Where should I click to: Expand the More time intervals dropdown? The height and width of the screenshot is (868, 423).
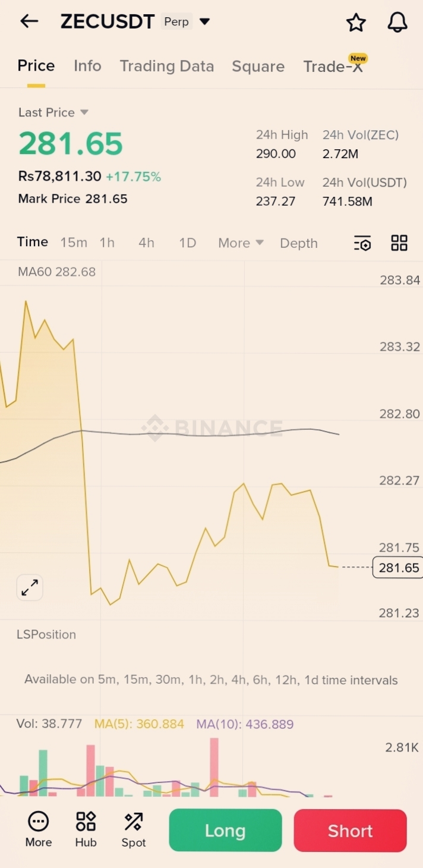(241, 243)
